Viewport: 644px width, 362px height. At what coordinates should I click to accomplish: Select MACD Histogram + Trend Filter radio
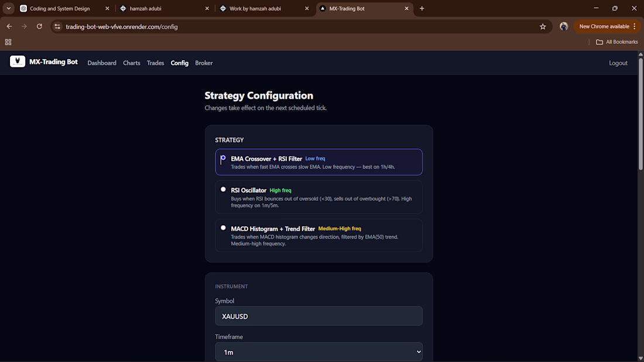click(x=223, y=228)
